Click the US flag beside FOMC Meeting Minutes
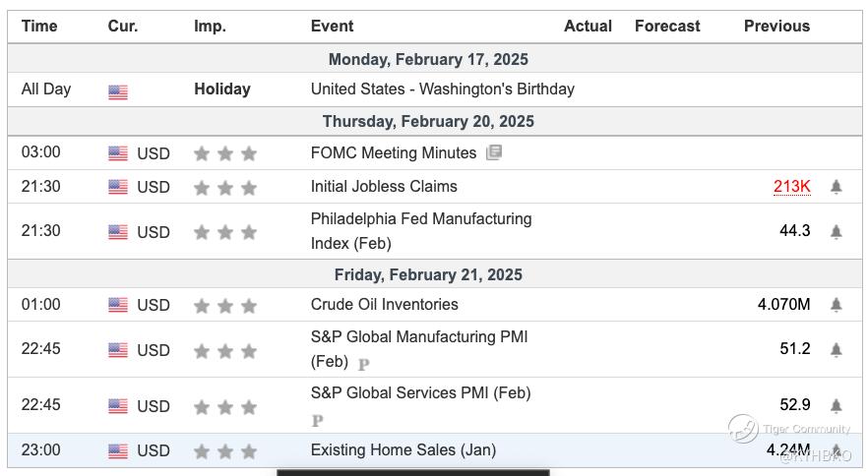Image resolution: width=868 pixels, height=476 pixels. pos(118,153)
